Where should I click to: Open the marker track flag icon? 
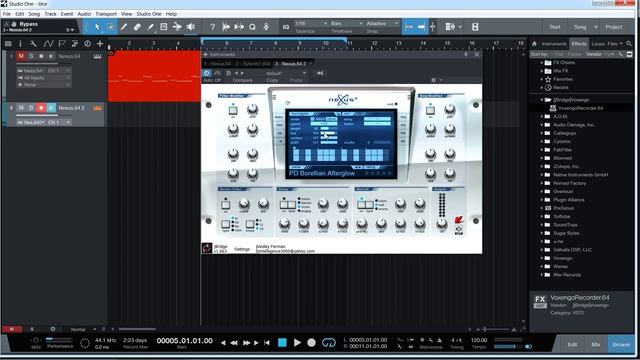coord(62,43)
